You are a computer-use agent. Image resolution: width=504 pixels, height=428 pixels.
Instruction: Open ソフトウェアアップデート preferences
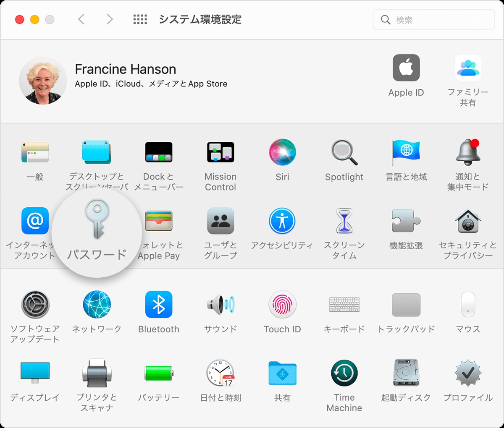[35, 305]
